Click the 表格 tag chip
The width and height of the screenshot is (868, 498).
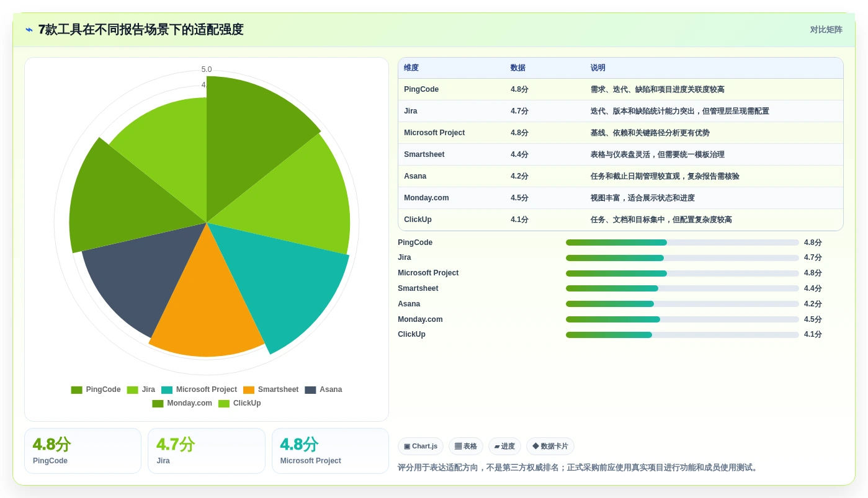[x=466, y=447]
